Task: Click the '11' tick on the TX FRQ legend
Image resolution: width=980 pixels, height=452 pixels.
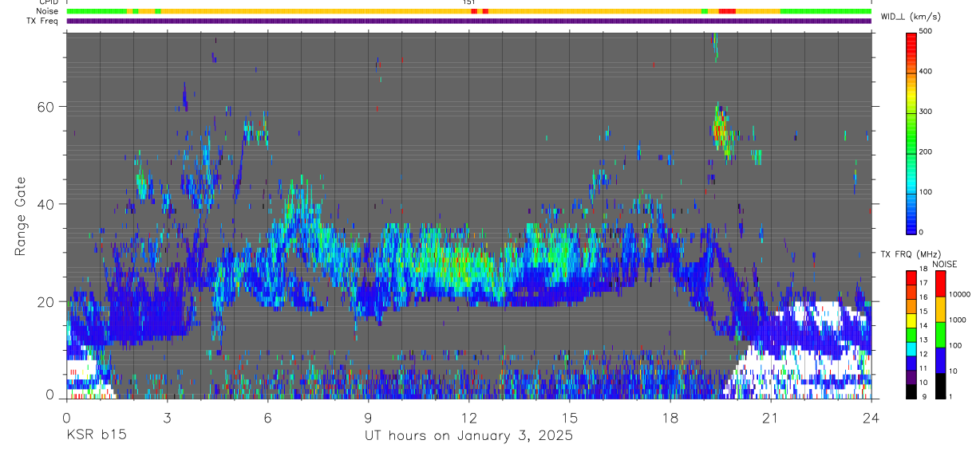Action: tap(923, 368)
